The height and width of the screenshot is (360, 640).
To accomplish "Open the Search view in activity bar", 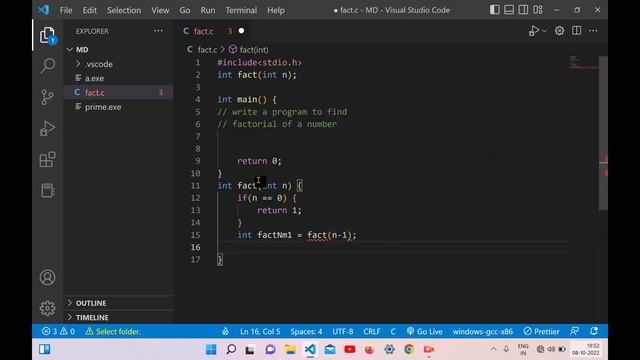I will pyautogui.click(x=47, y=66).
